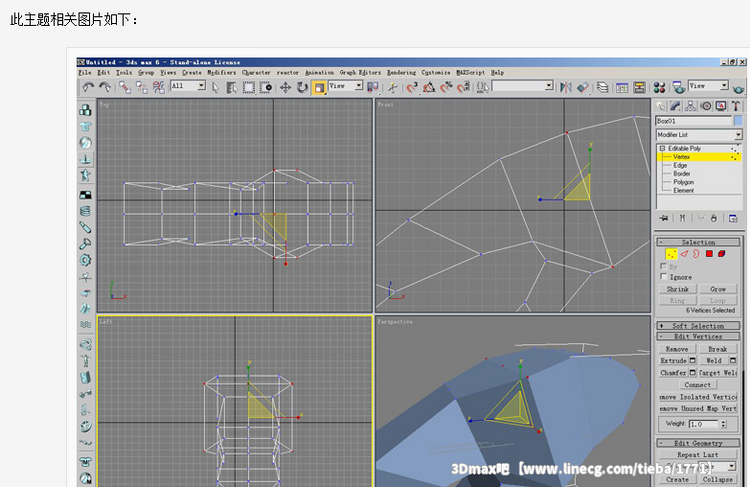This screenshot has width=750, height=487.
Task: Collapse the Editable Poly stack entry
Action: [x=662, y=148]
